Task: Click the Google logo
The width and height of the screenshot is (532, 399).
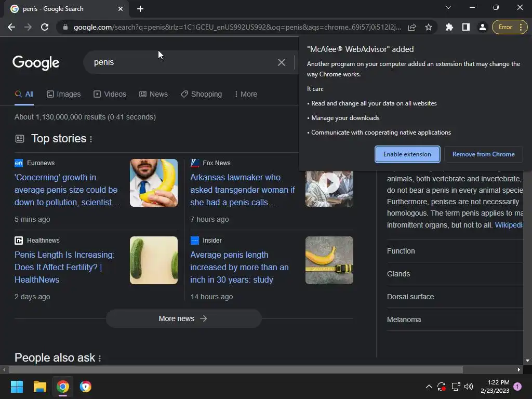Action: (x=36, y=63)
